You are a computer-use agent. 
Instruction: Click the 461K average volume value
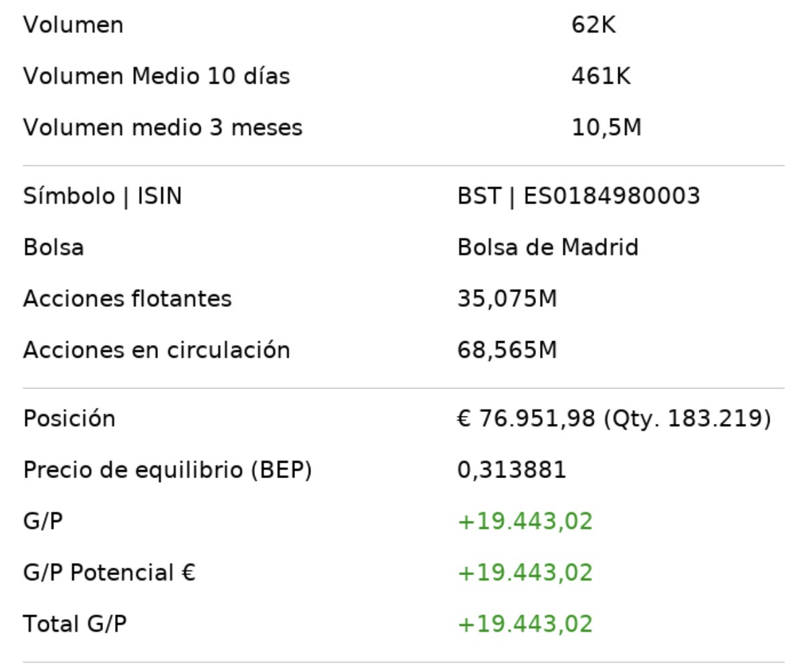(x=600, y=76)
